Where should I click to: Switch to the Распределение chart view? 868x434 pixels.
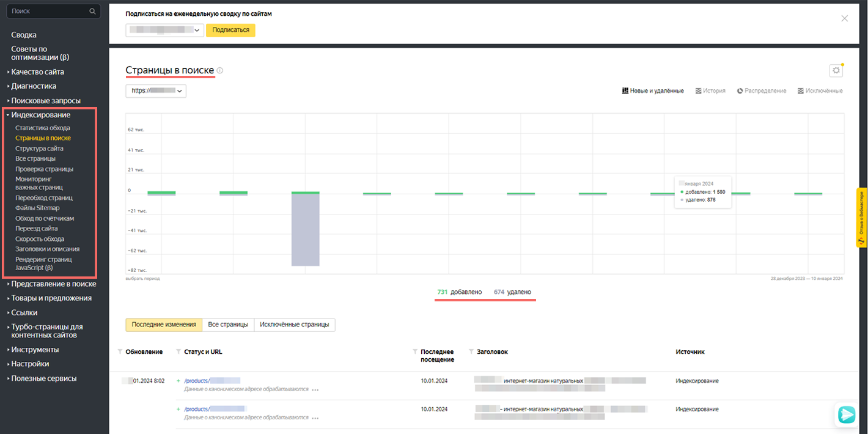(x=762, y=91)
